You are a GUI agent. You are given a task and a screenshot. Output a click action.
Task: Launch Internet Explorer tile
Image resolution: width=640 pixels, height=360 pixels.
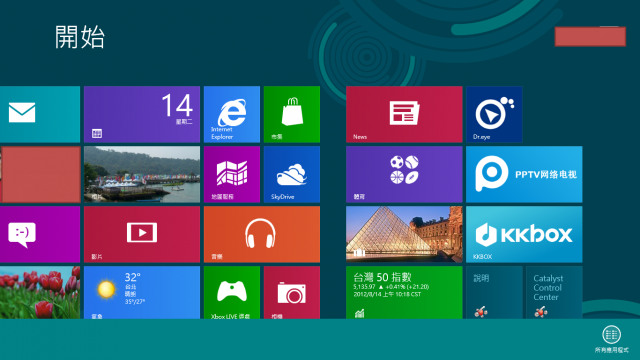232,114
